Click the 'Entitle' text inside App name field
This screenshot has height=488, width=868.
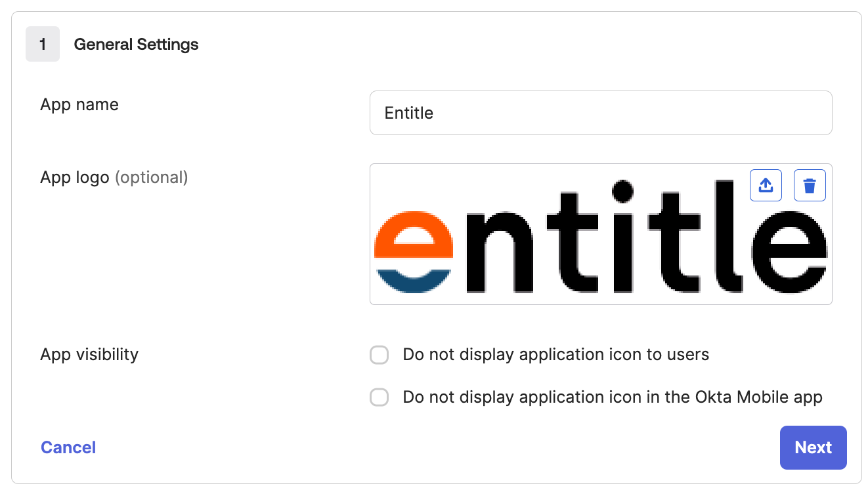pos(409,113)
